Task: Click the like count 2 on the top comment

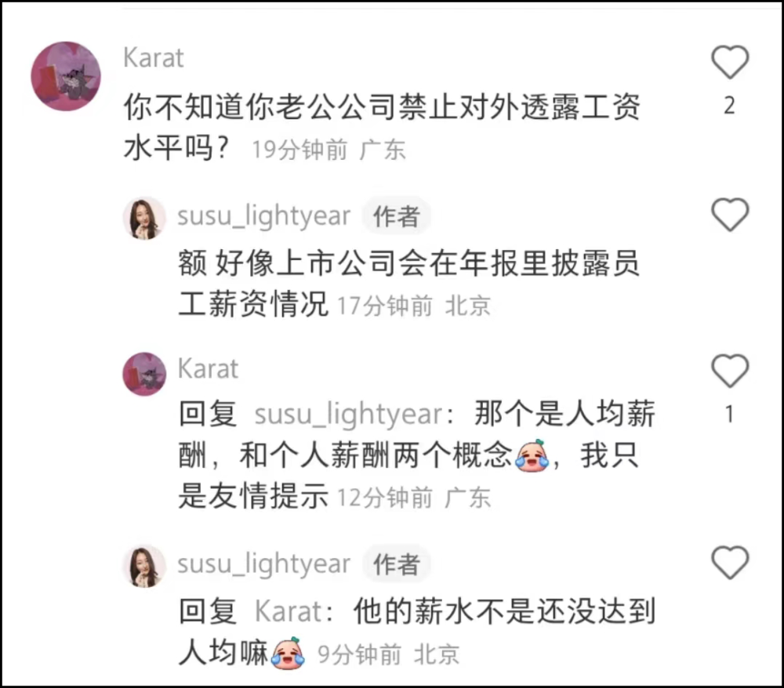Action: [x=729, y=106]
